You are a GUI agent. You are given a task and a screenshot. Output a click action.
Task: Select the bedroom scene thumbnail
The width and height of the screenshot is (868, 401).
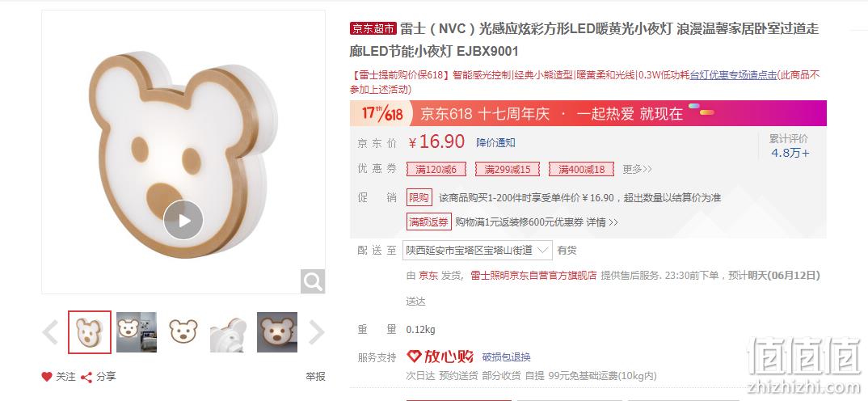136,332
